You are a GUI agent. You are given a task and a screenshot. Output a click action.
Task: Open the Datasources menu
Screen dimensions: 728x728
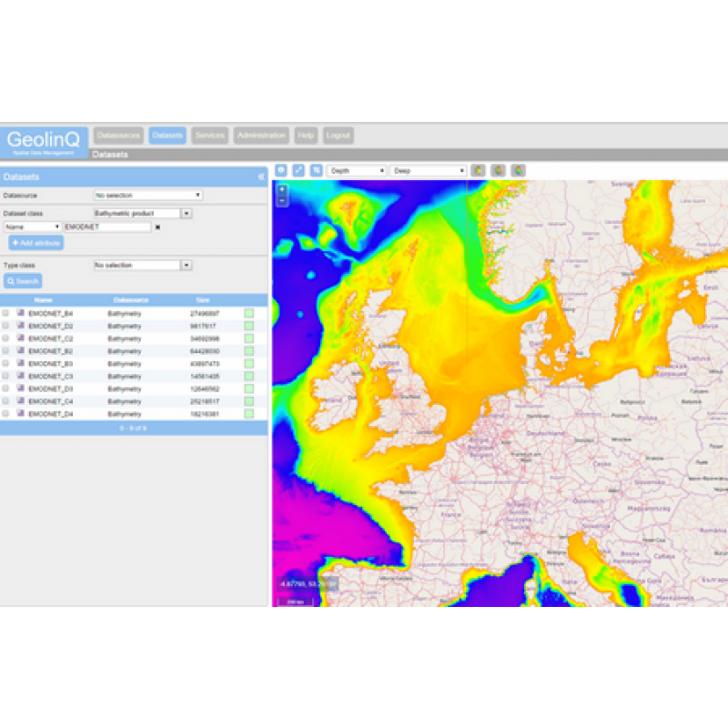[118, 136]
